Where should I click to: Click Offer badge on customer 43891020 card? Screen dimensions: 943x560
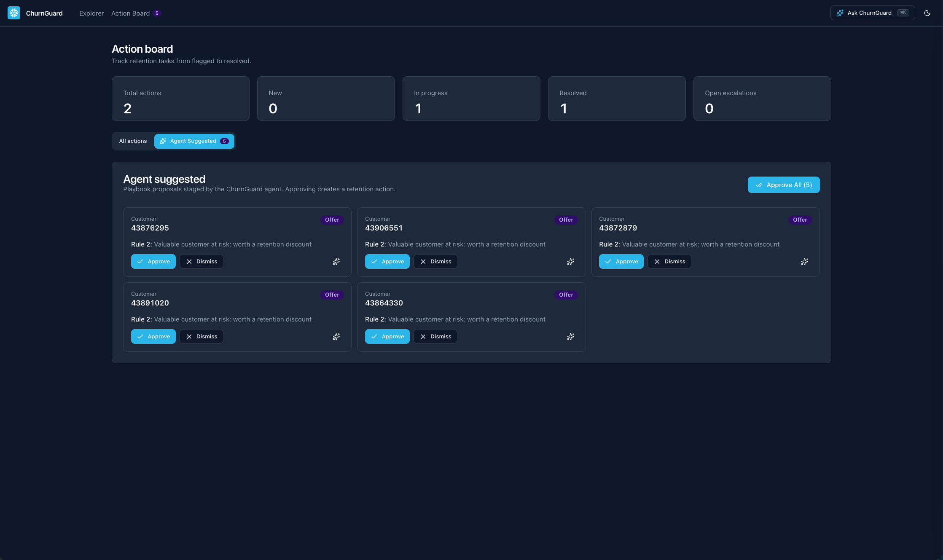tap(332, 295)
